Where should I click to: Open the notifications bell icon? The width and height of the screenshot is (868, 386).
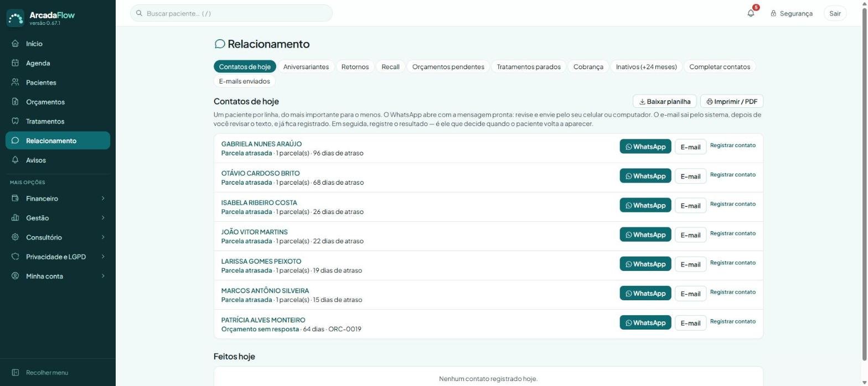(751, 13)
